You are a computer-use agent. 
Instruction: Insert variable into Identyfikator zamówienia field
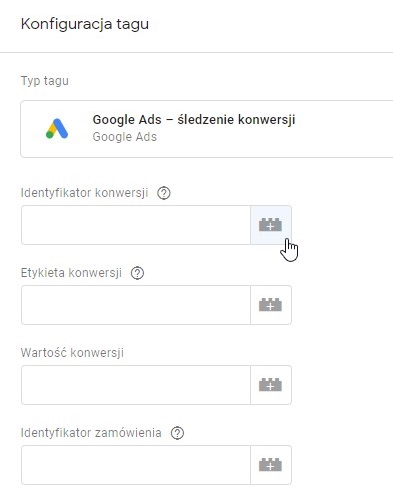pyautogui.click(x=271, y=465)
